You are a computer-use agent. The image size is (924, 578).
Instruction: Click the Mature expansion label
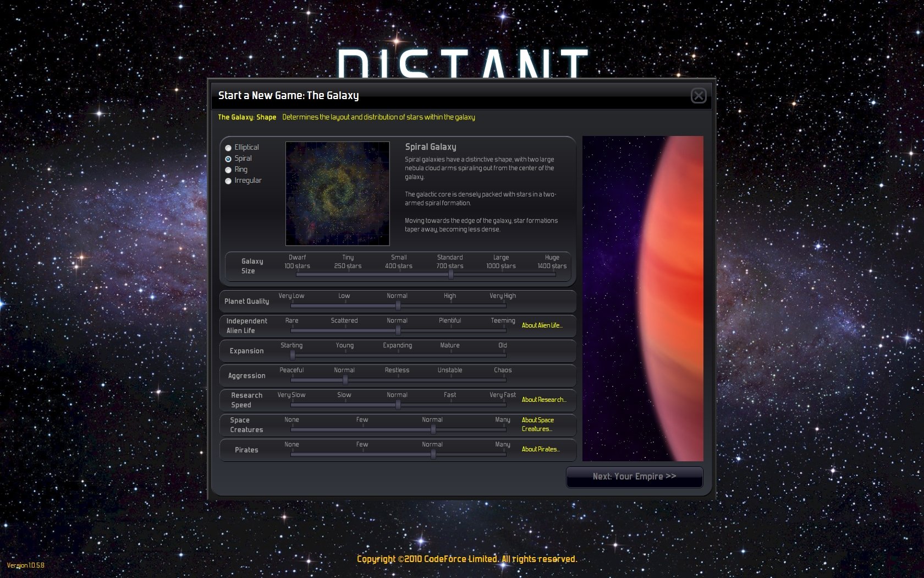pyautogui.click(x=450, y=346)
